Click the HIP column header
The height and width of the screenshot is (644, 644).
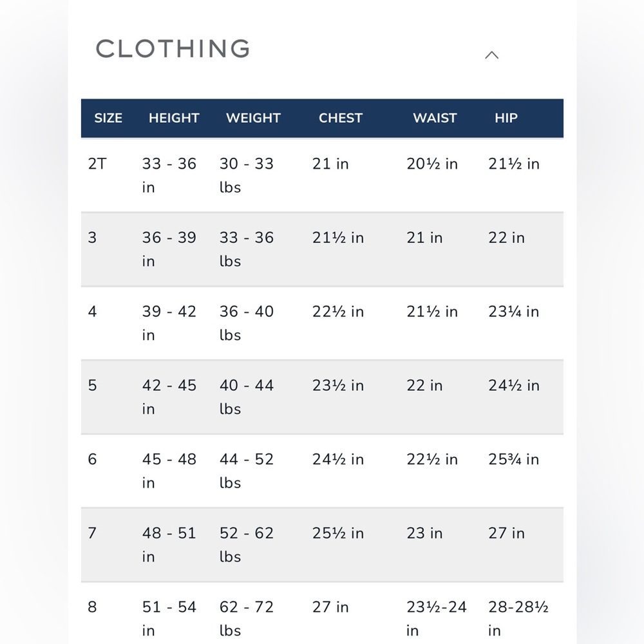(506, 118)
